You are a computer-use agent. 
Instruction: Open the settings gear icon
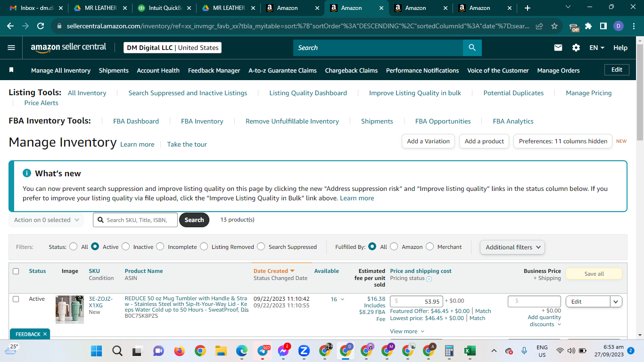[576, 48]
